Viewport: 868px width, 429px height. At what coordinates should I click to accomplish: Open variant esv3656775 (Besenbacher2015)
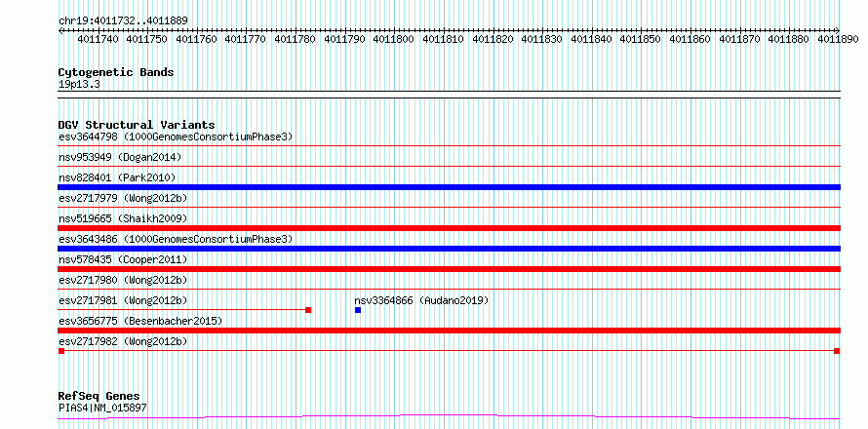point(140,321)
